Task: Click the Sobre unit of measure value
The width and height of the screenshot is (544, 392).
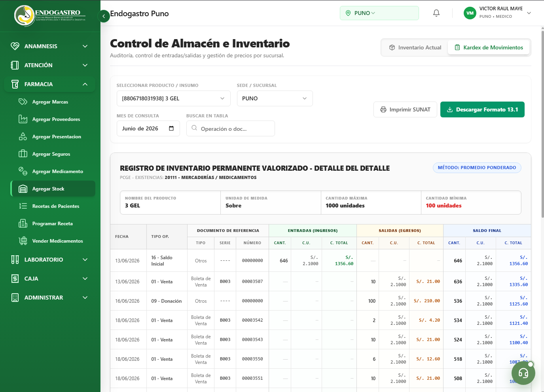Action: [233, 205]
